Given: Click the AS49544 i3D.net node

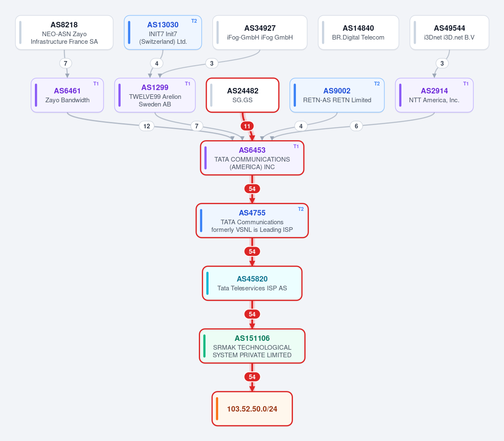Looking at the screenshot, I should coord(449,32).
